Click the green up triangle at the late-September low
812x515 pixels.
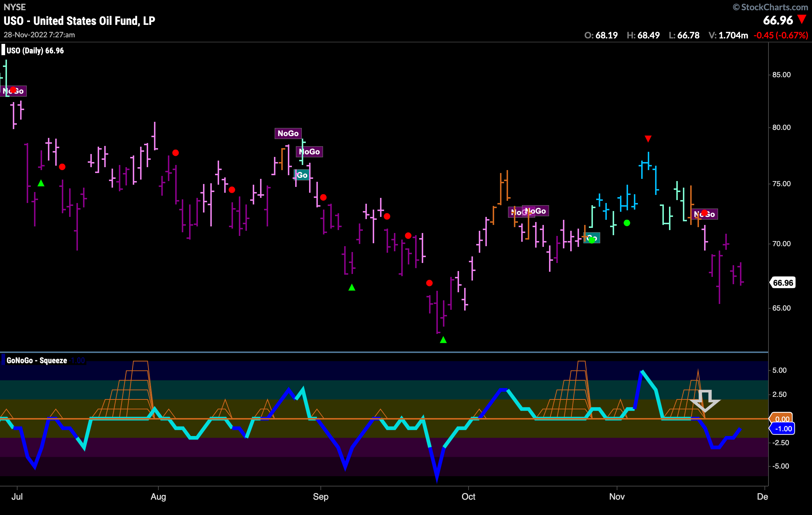443,340
